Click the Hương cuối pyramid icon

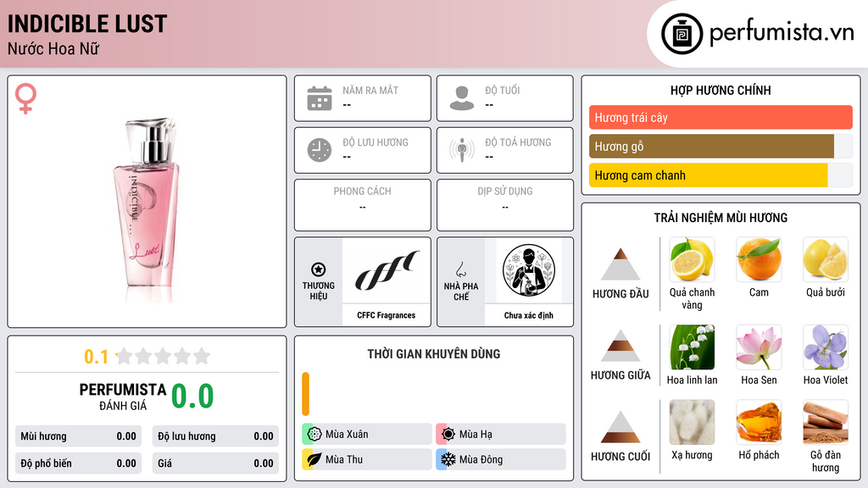point(620,427)
